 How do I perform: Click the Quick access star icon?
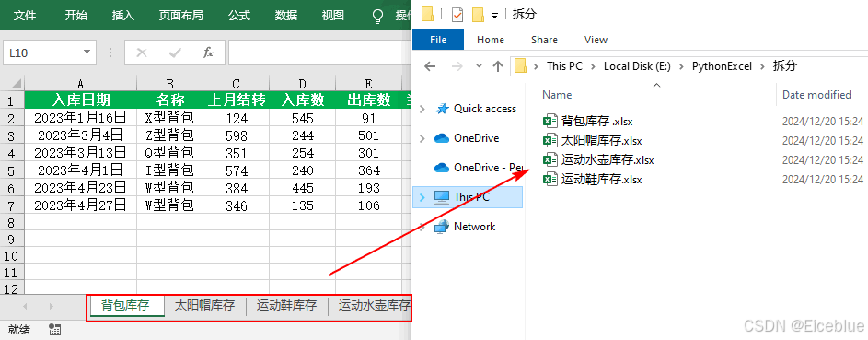click(442, 109)
